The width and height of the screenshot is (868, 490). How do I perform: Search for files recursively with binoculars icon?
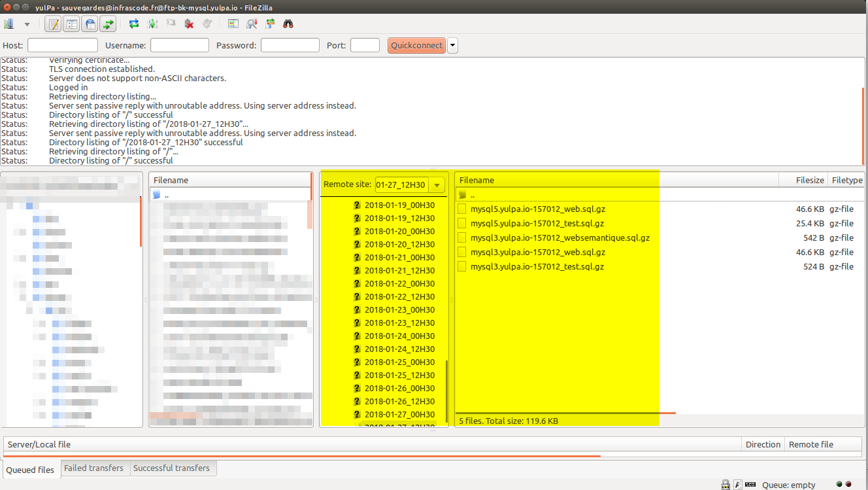pyautogui.click(x=288, y=24)
